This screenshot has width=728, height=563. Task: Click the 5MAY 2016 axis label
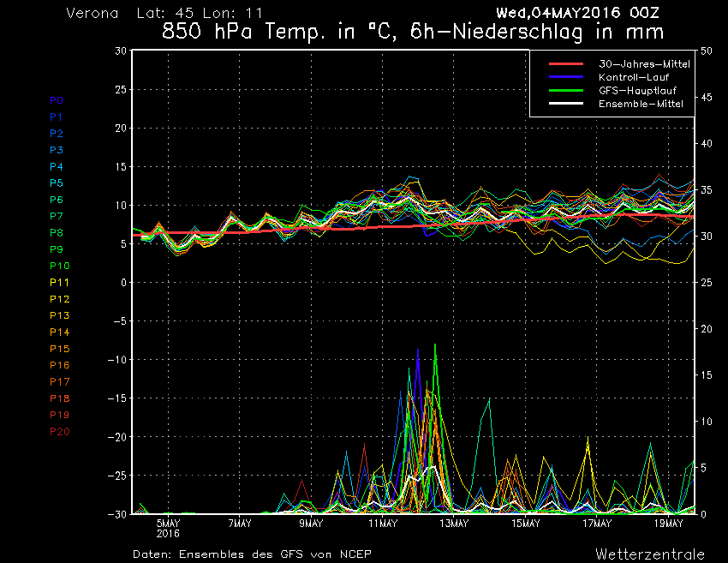click(x=168, y=528)
